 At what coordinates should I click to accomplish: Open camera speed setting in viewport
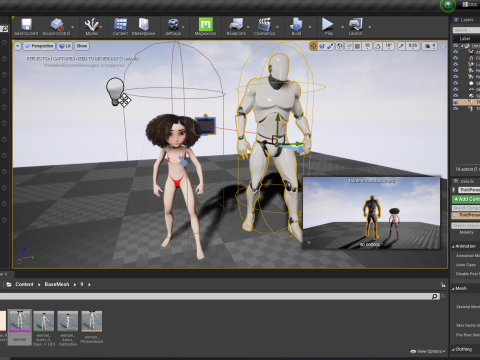[430, 46]
